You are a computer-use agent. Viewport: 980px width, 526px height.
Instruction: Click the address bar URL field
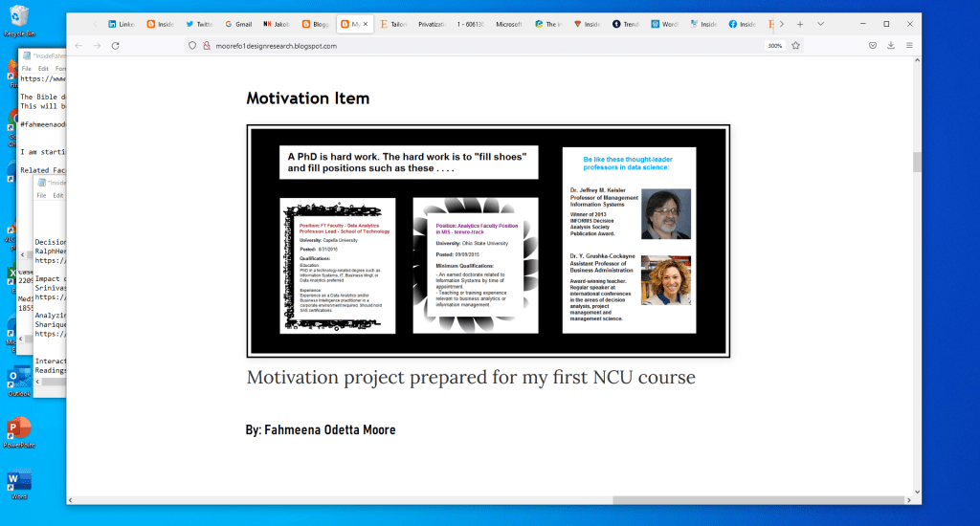coord(479,45)
